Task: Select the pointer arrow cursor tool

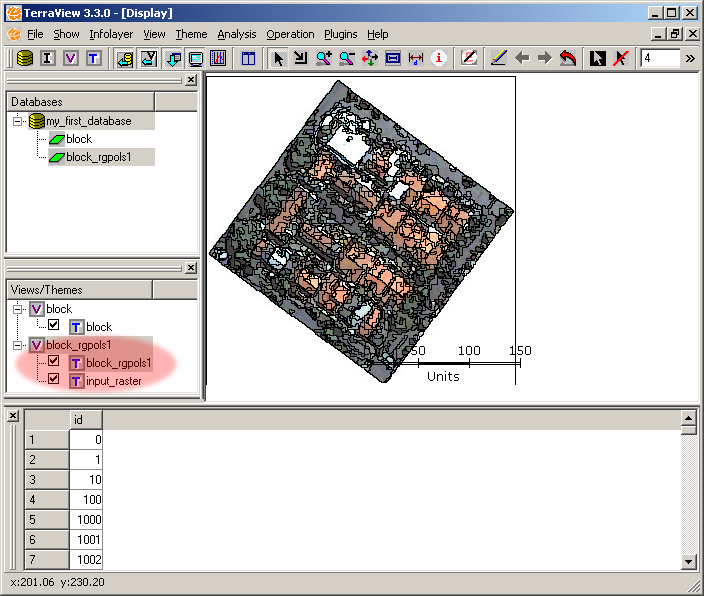Action: 278,58
